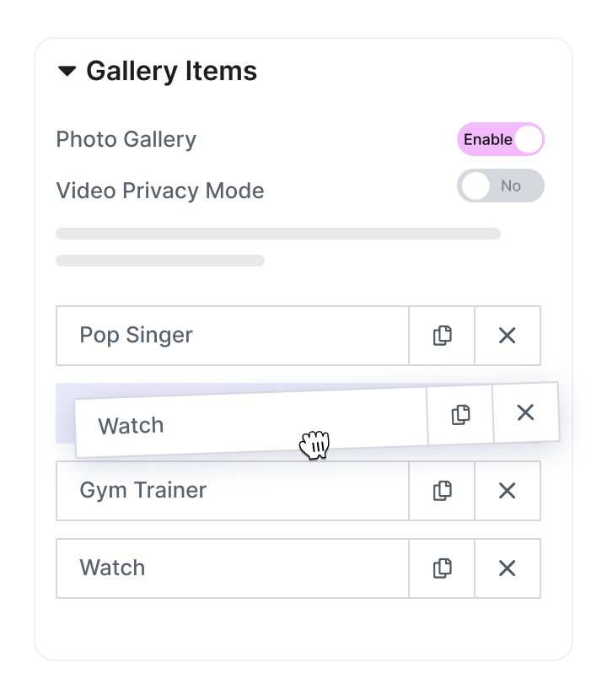
Task: Duplicate the dragged Watch item
Action: tap(460, 415)
